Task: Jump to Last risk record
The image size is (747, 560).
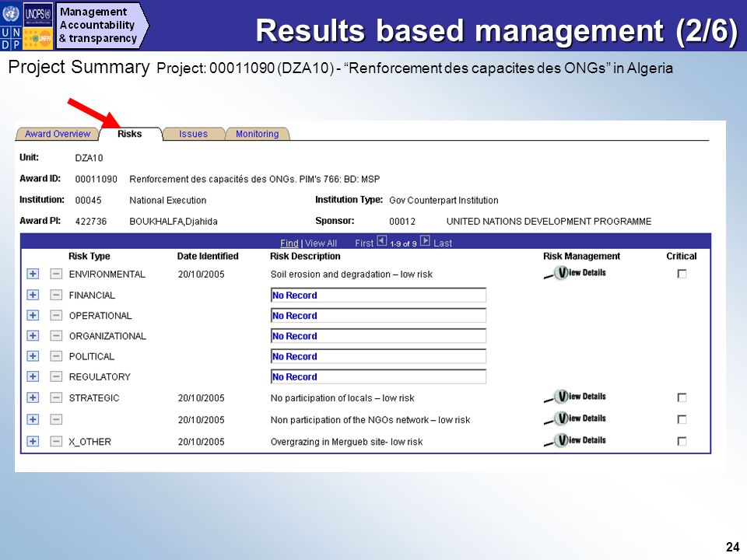Action: click(x=443, y=243)
